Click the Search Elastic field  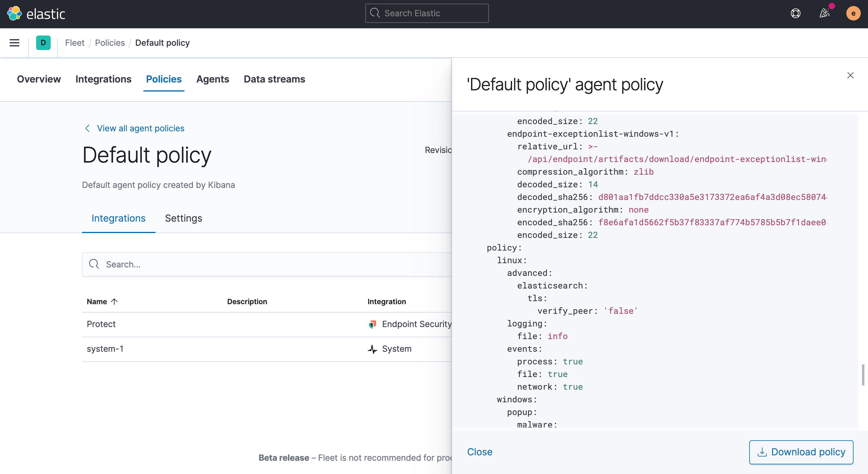point(427,14)
